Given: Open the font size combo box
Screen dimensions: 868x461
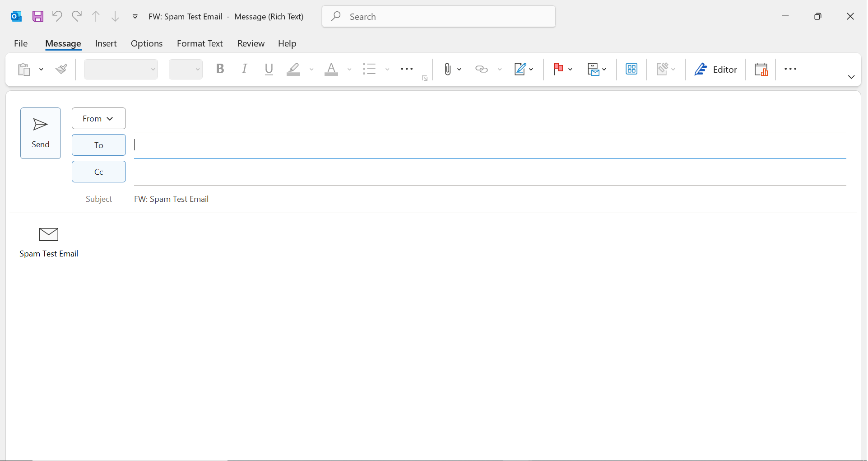Looking at the screenshot, I should point(186,69).
